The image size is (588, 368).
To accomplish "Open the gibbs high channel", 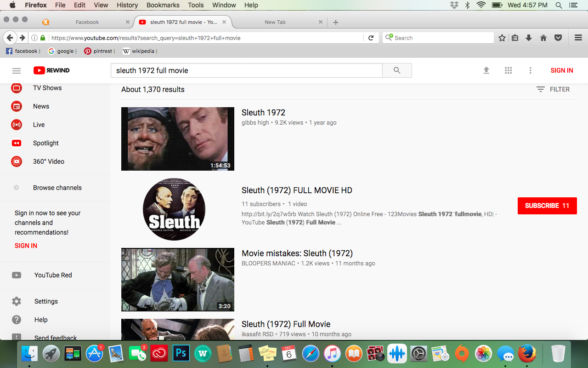I will pos(255,123).
